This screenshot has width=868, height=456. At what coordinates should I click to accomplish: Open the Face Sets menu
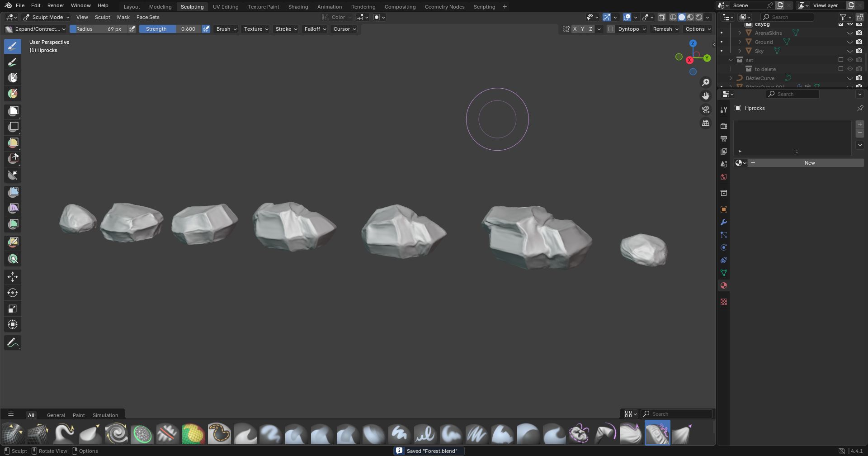click(x=148, y=17)
